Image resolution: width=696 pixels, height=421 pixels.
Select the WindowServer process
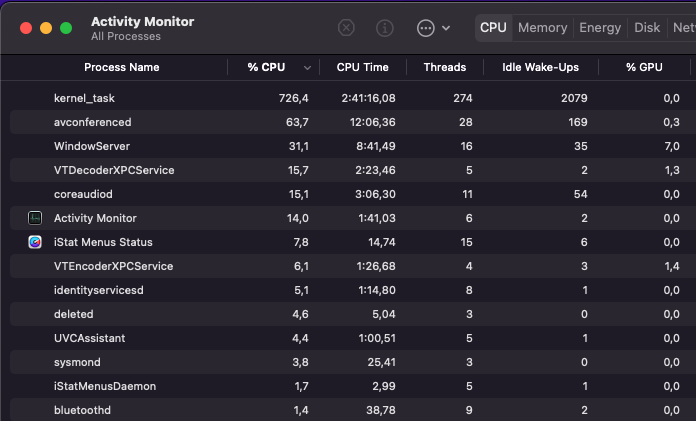[92, 146]
